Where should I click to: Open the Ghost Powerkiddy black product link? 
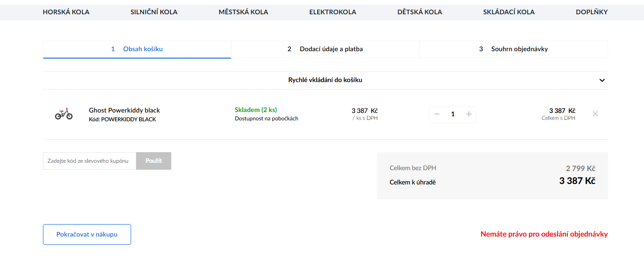124,110
